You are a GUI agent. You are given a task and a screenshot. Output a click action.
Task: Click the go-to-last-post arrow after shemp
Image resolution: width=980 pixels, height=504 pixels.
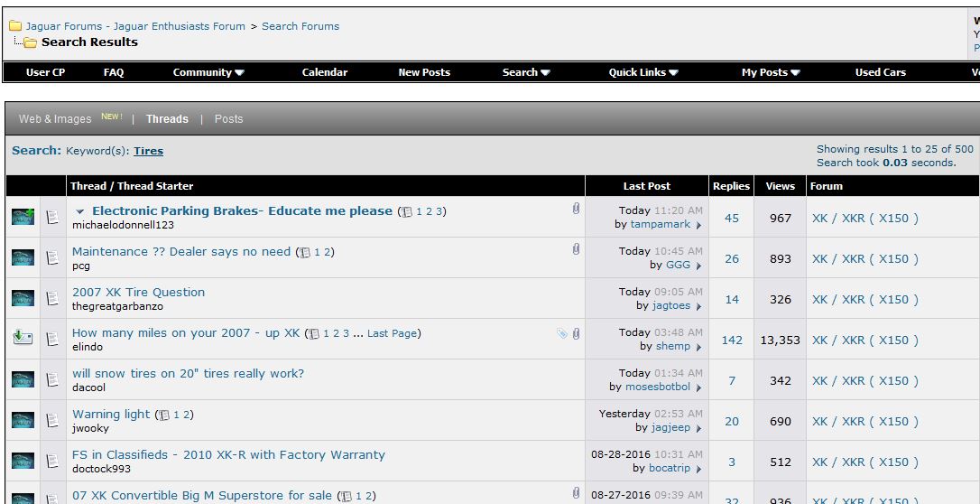coord(698,347)
